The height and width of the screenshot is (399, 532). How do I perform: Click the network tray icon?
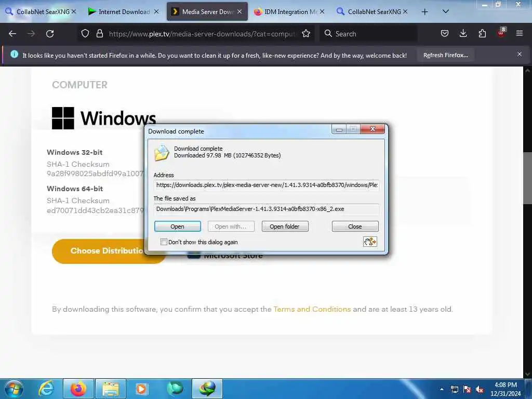coord(454,390)
